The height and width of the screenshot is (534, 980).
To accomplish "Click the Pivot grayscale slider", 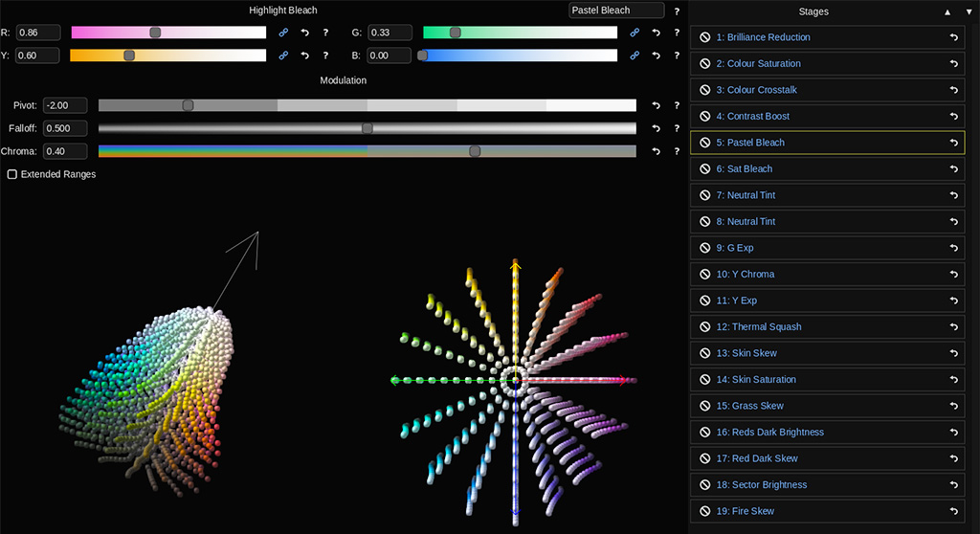I will tap(367, 105).
